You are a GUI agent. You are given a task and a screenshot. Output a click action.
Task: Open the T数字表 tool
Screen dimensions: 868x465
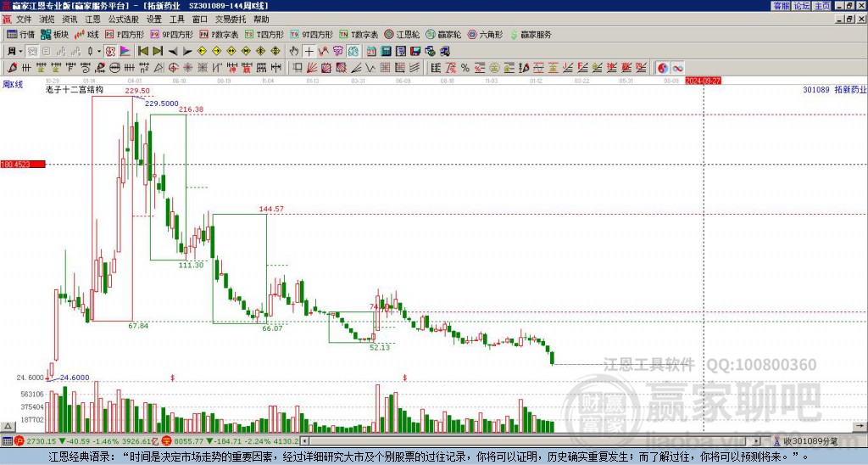click(359, 34)
